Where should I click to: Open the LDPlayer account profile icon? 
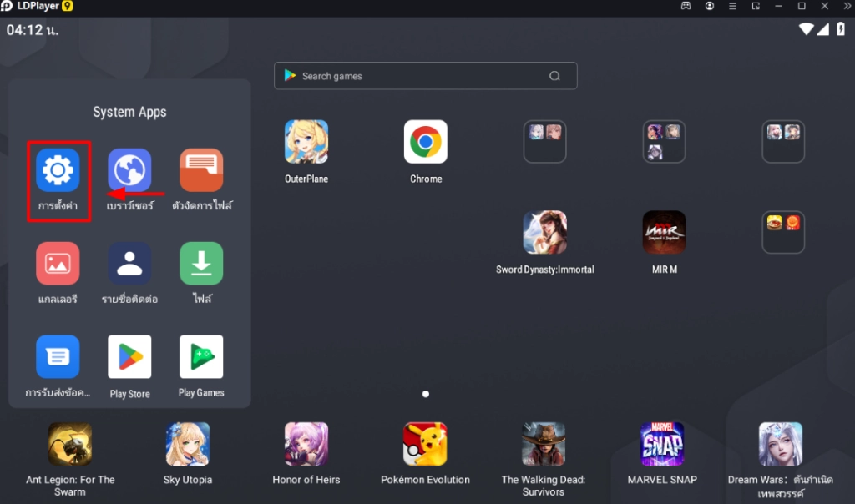tap(710, 6)
